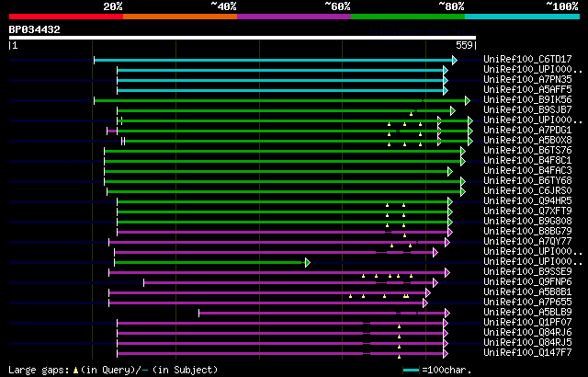Select the UniRef100_A5B8B1 label
The height and width of the screenshot is (377, 588).
click(x=527, y=291)
